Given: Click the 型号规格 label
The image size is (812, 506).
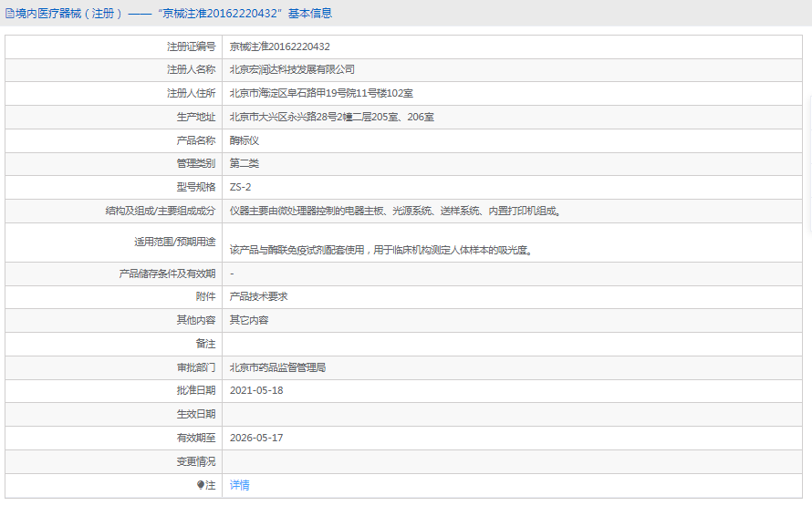Looking at the screenshot, I should [196, 187].
